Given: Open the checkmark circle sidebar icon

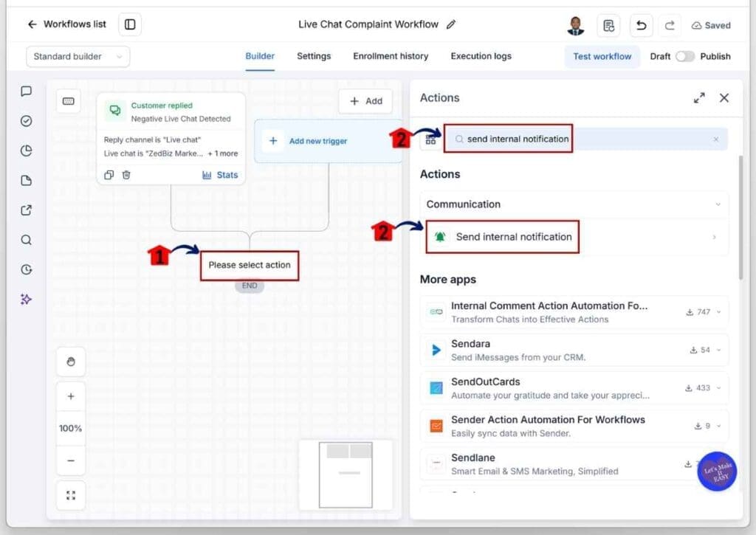Looking at the screenshot, I should [27, 121].
